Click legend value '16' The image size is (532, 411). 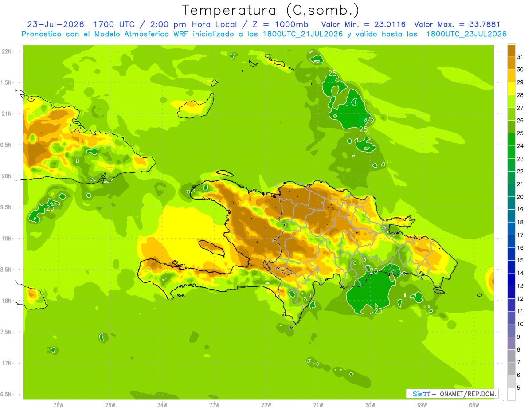pos(520,248)
